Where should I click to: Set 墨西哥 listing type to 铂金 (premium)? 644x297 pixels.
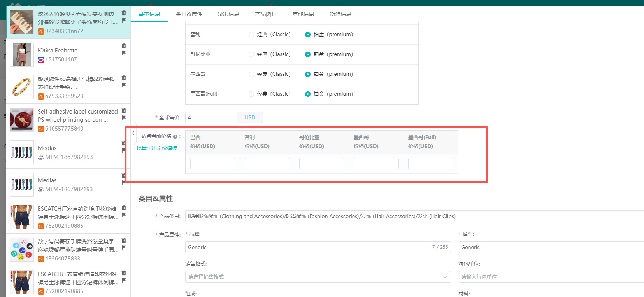tap(308, 74)
